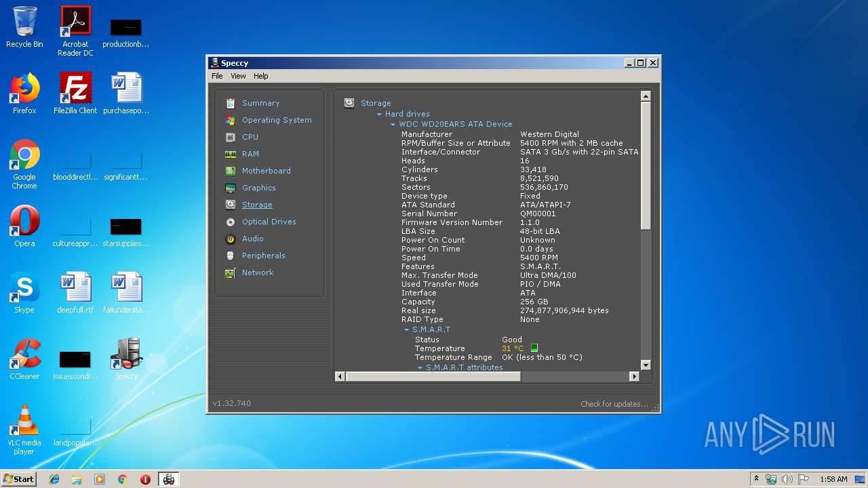Open the File menu
Viewport: 868px width, 488px height.
(217, 76)
